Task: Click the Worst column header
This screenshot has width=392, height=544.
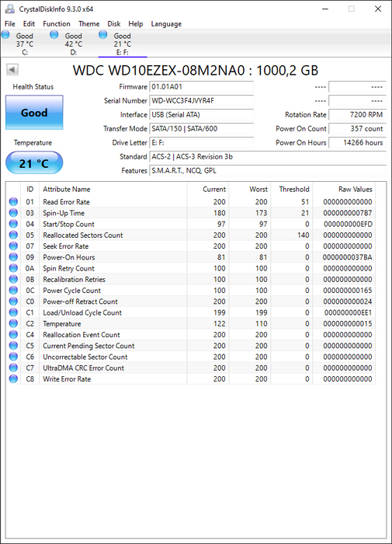Action: (x=250, y=189)
